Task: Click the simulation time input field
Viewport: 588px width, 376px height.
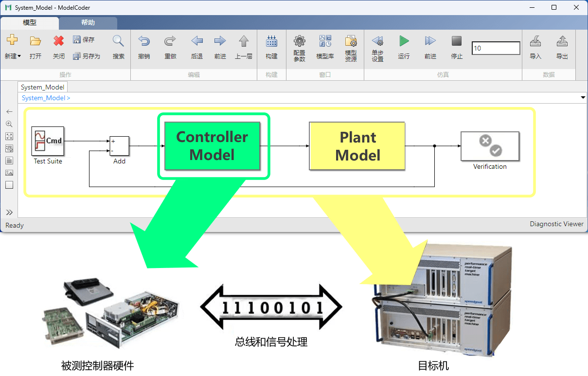Action: [x=496, y=48]
